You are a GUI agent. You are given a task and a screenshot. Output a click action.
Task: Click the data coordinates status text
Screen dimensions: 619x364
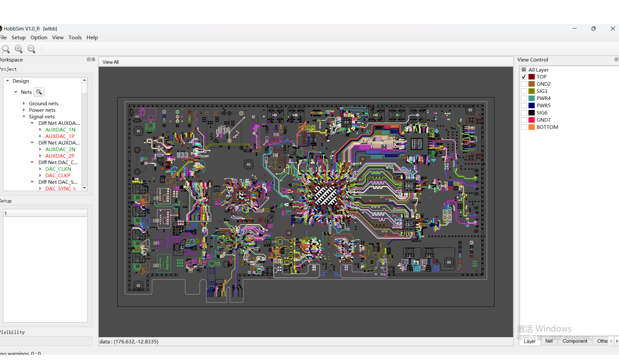(x=129, y=341)
